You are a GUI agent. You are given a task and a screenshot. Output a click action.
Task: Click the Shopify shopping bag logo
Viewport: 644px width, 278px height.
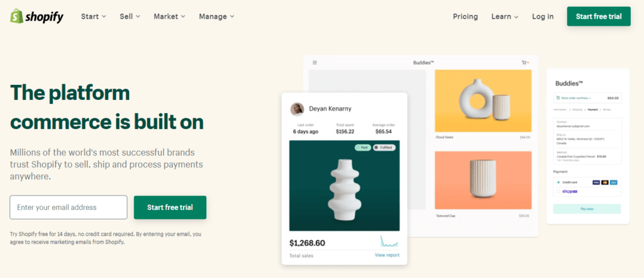[16, 16]
